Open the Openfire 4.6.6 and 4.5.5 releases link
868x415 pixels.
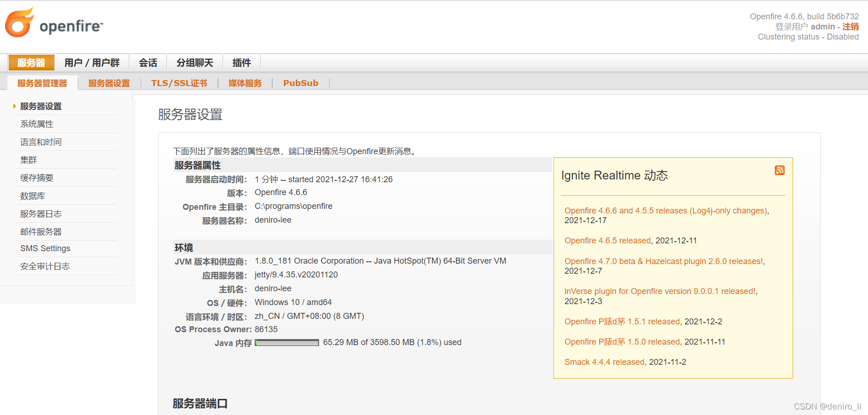666,211
